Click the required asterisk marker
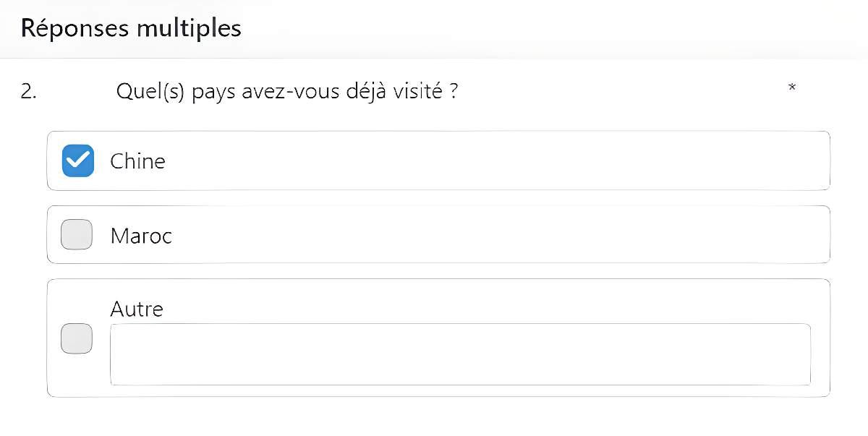Screen dimensions: 868x436 pos(792,88)
